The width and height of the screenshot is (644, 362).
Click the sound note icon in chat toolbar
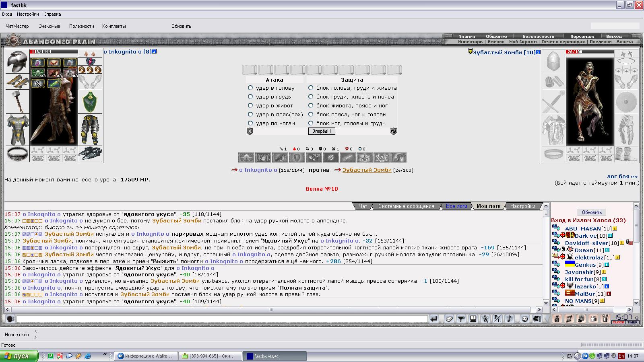tap(510, 319)
